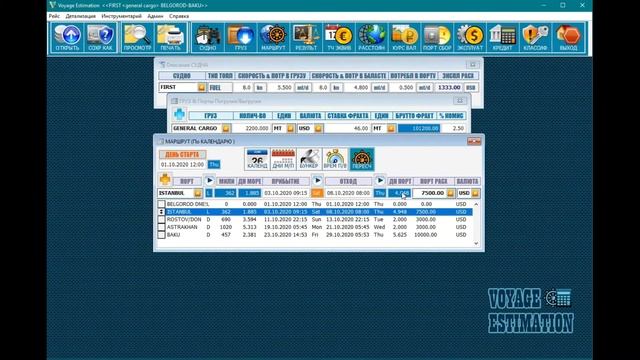Viewport: 640px width, 360px height.
Task: Open FIRST vessel selector dropdown
Action: (202, 87)
